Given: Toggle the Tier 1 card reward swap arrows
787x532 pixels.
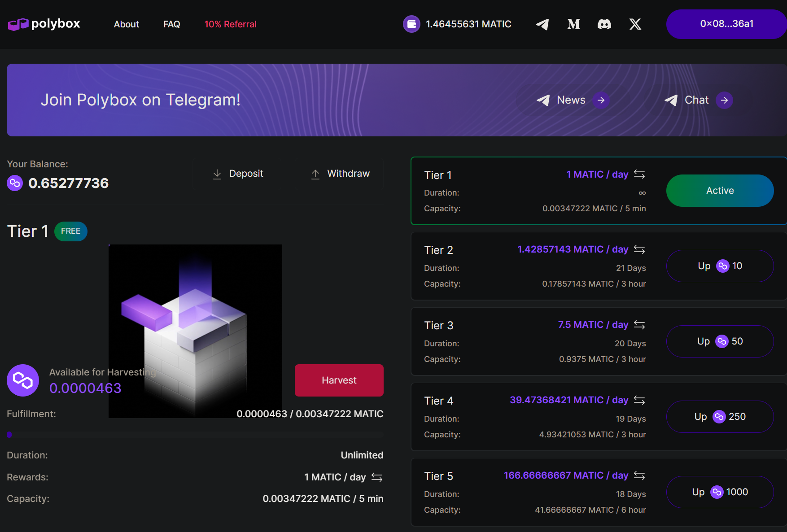Looking at the screenshot, I should 639,174.
